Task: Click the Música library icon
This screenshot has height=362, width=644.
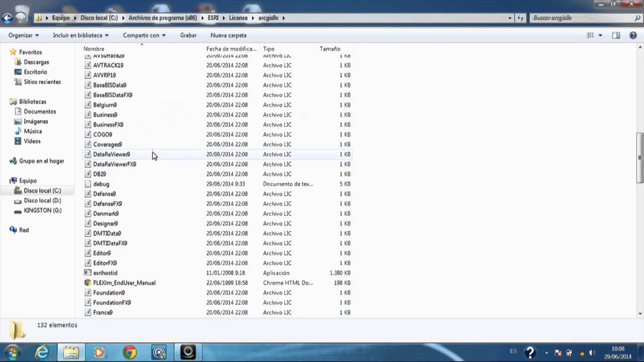Action: 18,131
